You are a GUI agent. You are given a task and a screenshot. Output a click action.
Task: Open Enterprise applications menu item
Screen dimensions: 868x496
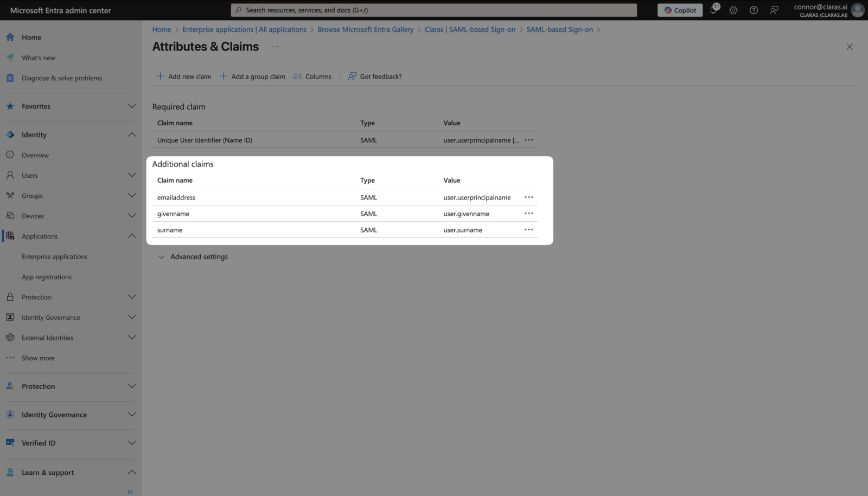(x=54, y=256)
